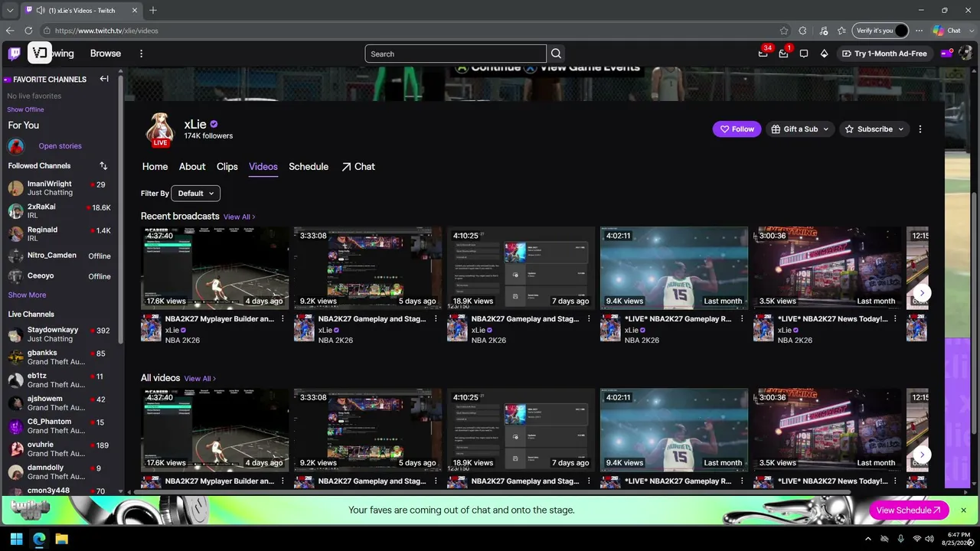
Task: Play the 4:37:40 recent broadcast thumbnail
Action: coord(215,268)
